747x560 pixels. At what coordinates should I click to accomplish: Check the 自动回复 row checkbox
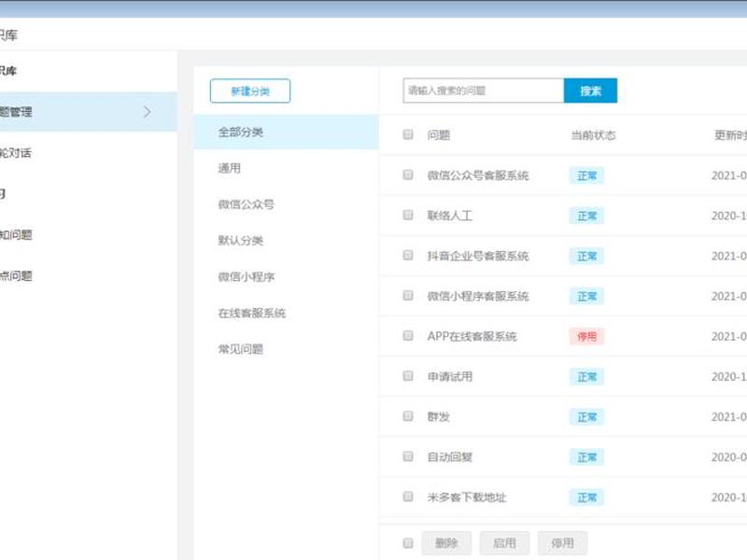[x=408, y=456]
